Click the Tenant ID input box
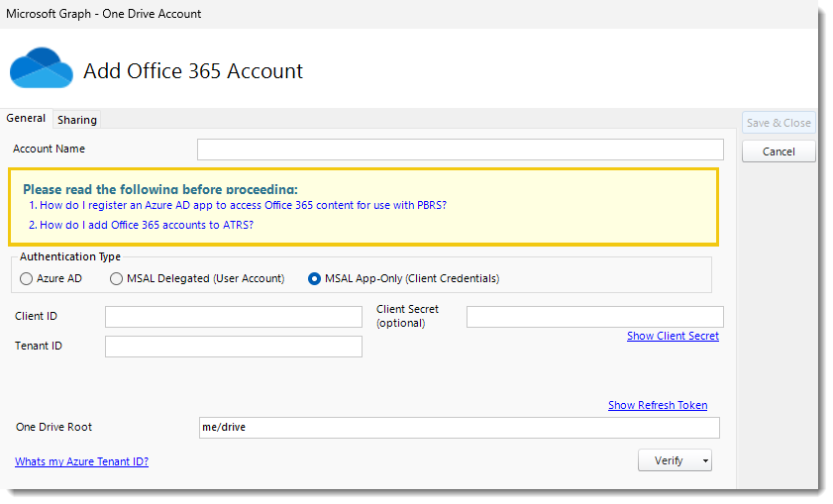833x504 pixels. point(233,347)
